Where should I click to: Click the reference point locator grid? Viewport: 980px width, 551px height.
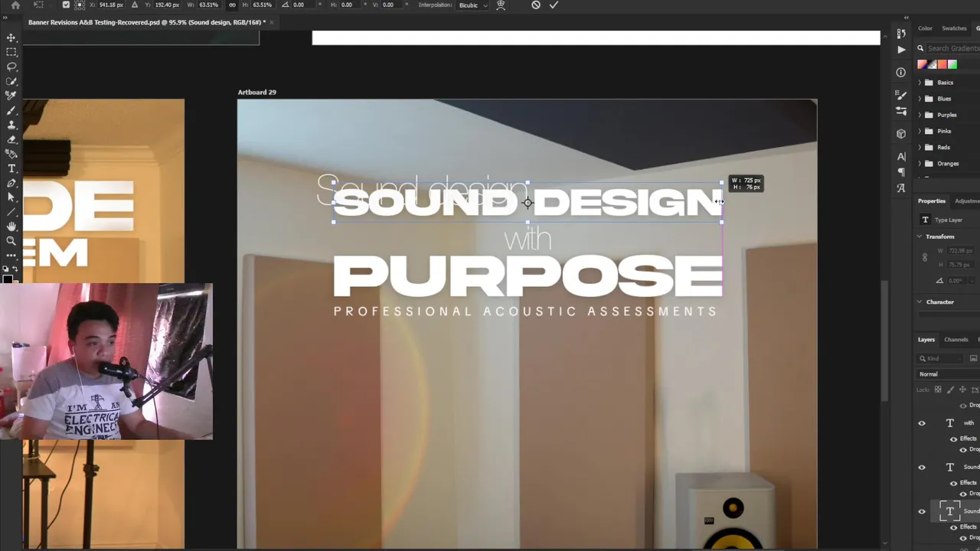(80, 5)
